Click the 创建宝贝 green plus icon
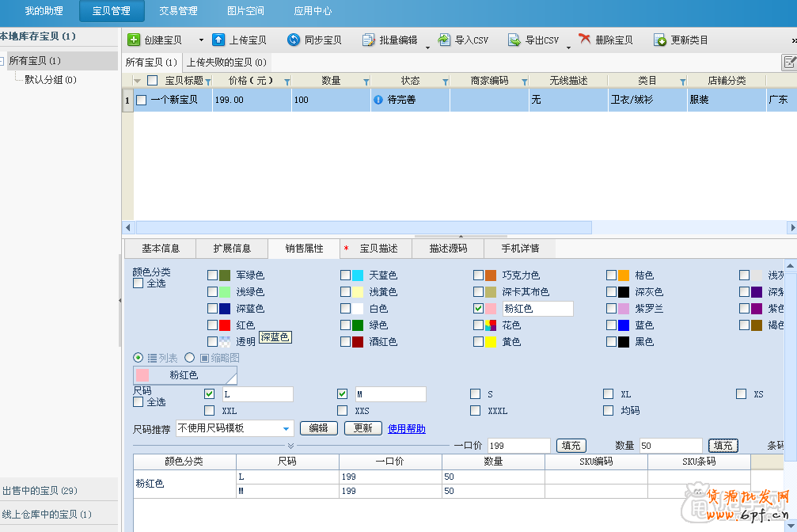797x532 pixels. coord(135,40)
